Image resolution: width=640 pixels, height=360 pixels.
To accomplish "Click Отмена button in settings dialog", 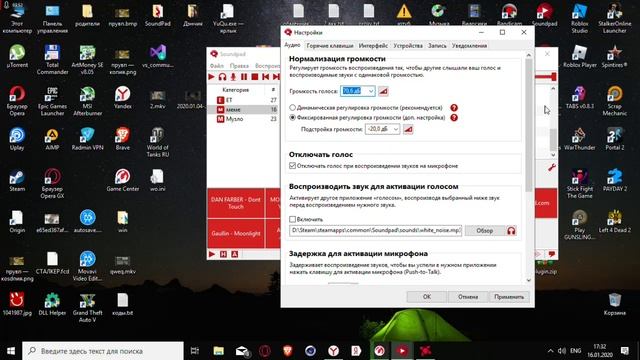I will (468, 297).
